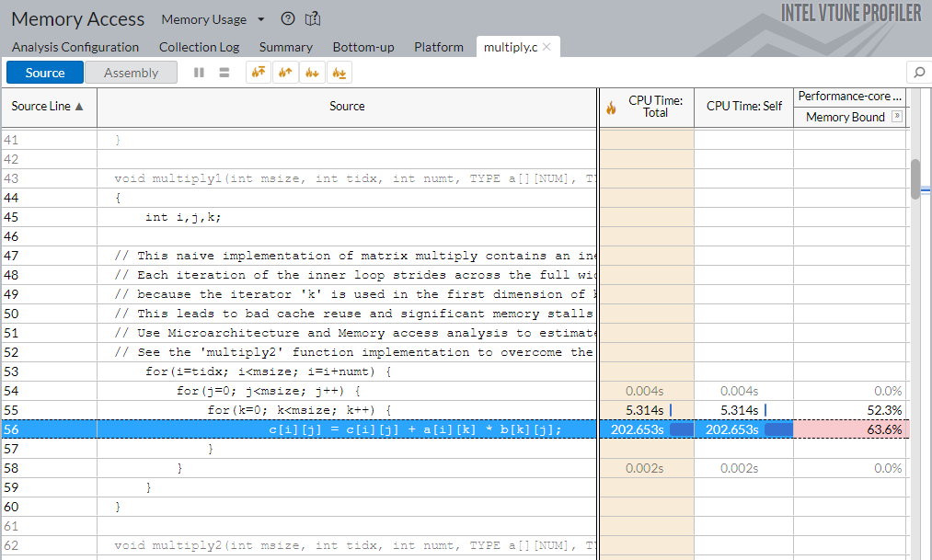Click the vertical scrollbar thumb
Viewport: 932px width, 560px height.
tap(915, 178)
